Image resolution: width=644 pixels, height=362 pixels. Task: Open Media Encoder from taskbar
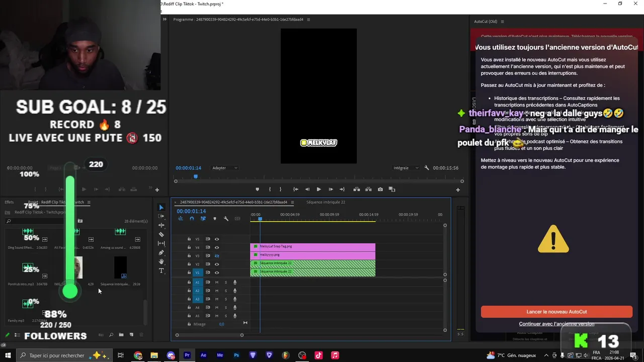click(x=220, y=355)
